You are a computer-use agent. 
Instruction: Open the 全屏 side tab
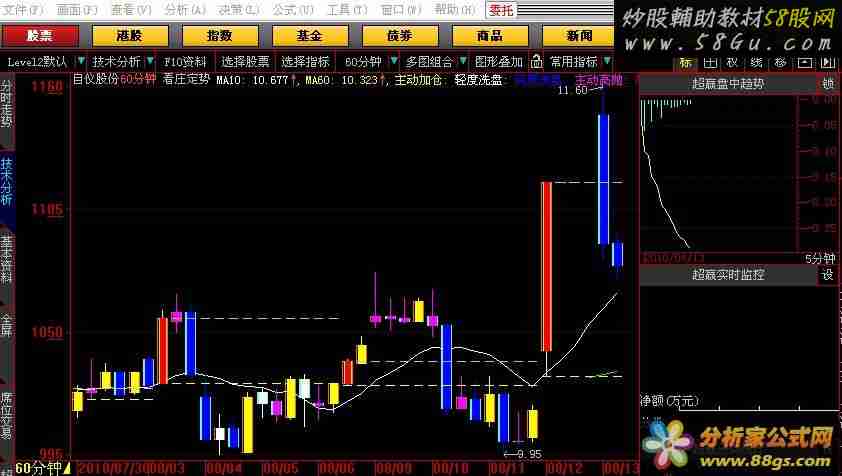[6, 326]
